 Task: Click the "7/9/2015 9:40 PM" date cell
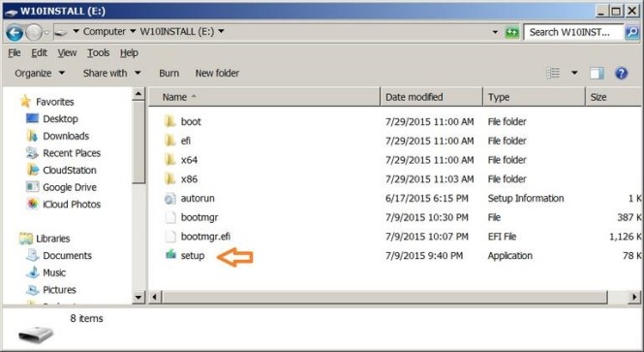pyautogui.click(x=424, y=255)
